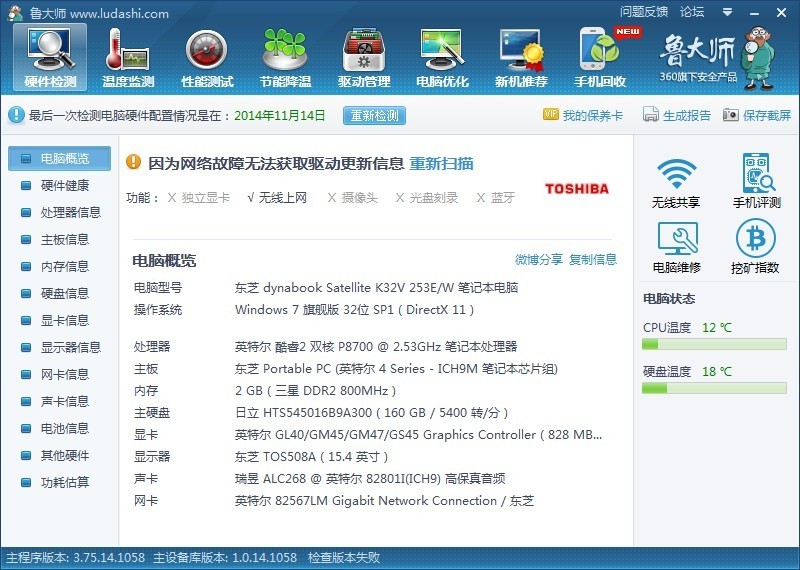Click 主程序版本 3.75.14.1058 status text
The image size is (800, 570).
pos(76,557)
